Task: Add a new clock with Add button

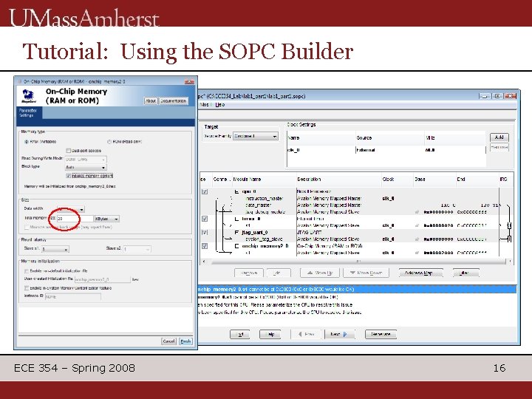Action: pyautogui.click(x=499, y=137)
